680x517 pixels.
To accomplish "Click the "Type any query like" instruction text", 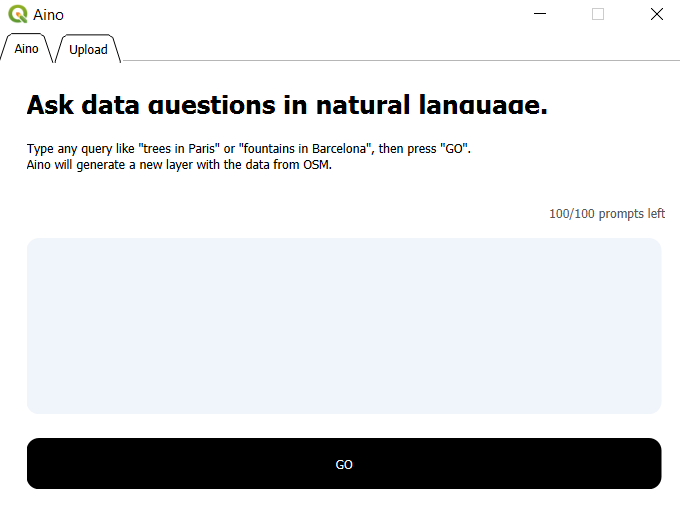I will coord(78,149).
